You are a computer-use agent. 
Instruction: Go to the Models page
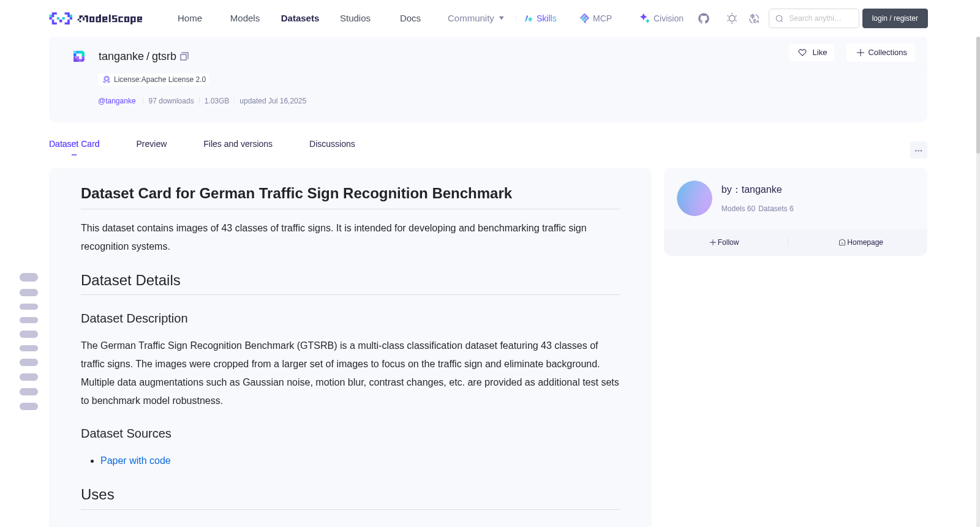coord(245,18)
